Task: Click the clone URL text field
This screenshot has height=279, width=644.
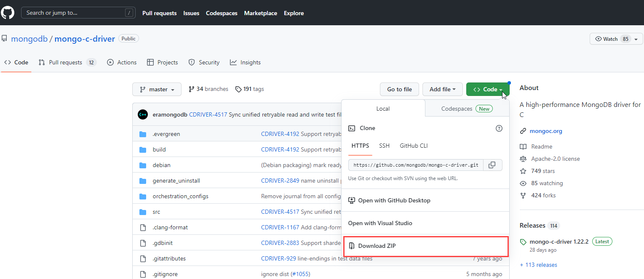Action: 416,165
